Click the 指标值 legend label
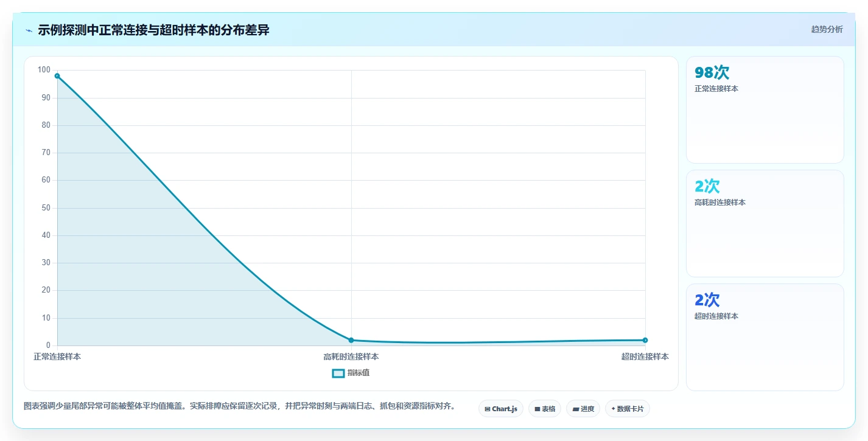The height and width of the screenshot is (441, 868). tap(359, 373)
